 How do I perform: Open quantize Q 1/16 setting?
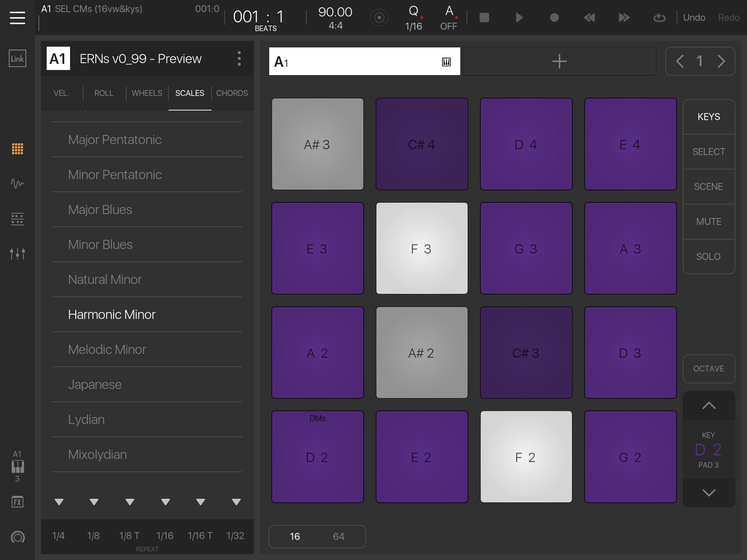[414, 17]
